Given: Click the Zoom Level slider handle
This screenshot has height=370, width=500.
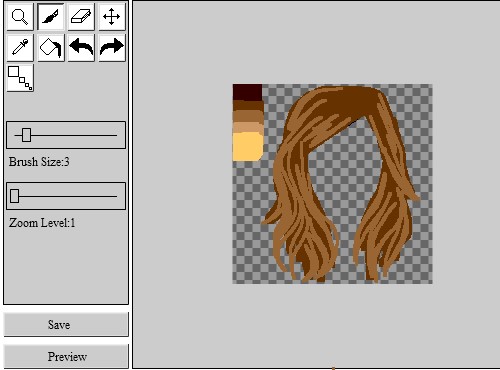Looking at the screenshot, I should (x=14, y=196).
